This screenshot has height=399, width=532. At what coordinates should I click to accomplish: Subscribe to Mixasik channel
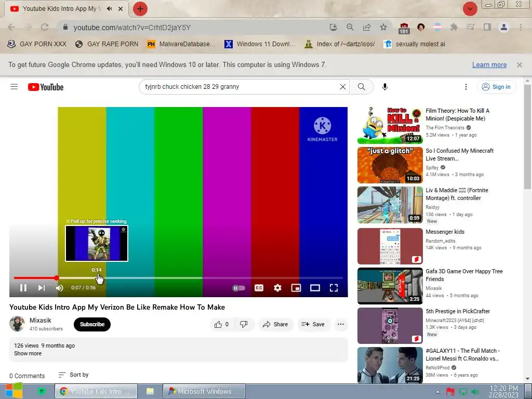point(92,324)
